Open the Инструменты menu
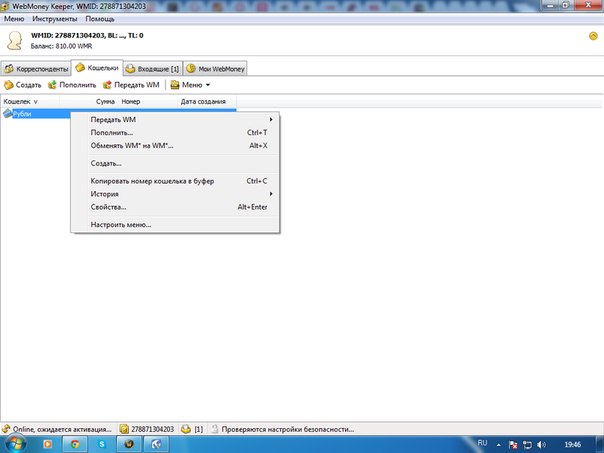The width and height of the screenshot is (604, 453). (55, 19)
